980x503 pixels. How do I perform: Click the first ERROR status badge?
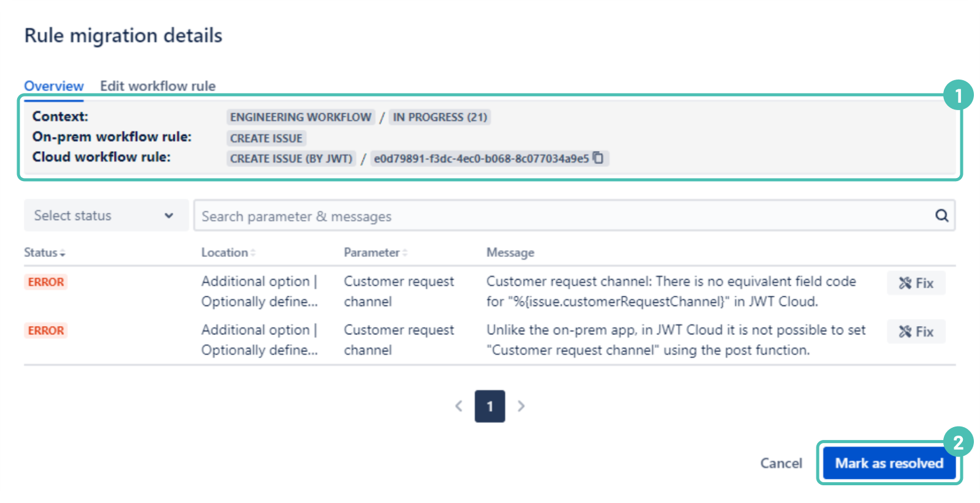click(x=46, y=282)
